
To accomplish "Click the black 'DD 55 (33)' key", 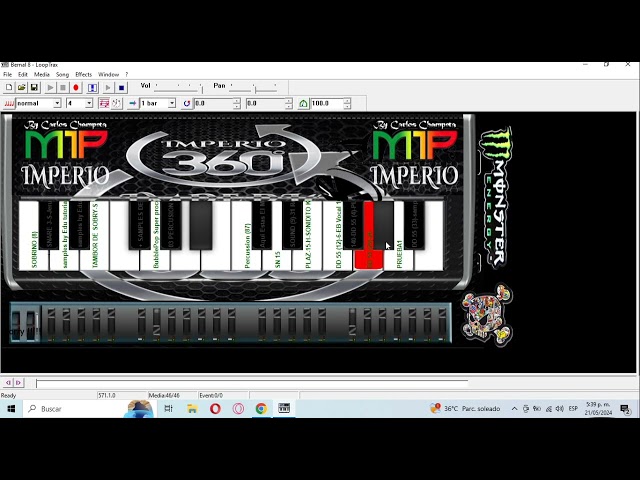I will (414, 224).
